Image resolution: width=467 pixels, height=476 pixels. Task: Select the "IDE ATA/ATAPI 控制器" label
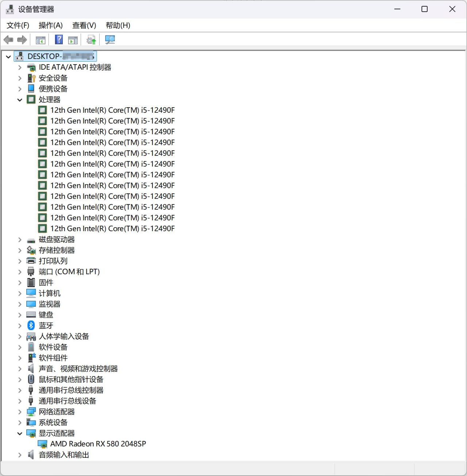tap(75, 67)
